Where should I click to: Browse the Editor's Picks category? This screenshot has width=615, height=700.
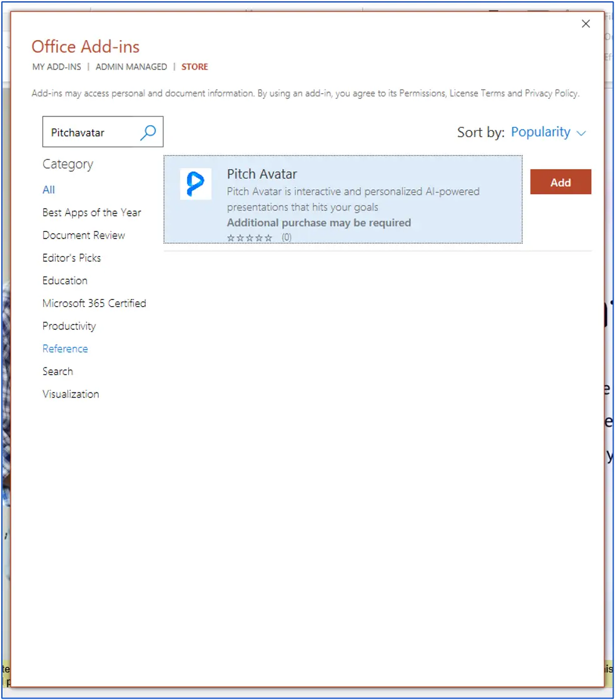pos(71,258)
